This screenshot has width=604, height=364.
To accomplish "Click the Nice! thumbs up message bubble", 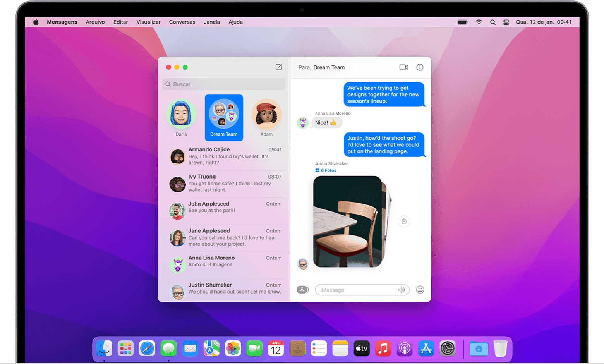I will point(327,122).
